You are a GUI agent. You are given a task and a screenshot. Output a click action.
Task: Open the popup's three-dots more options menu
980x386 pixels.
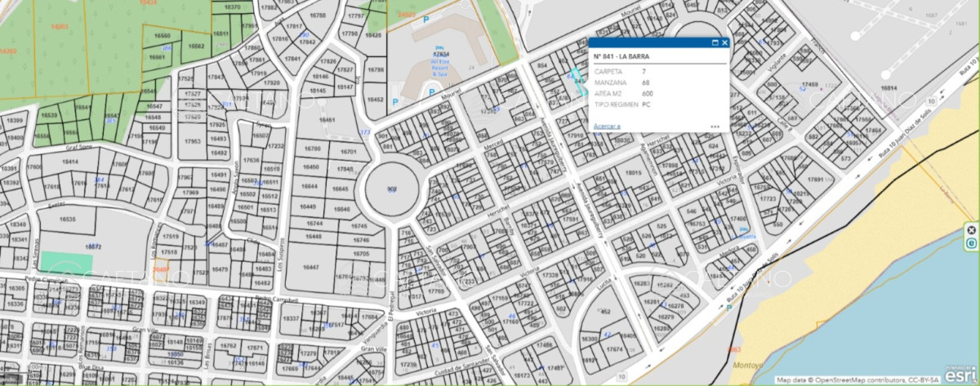click(x=715, y=127)
